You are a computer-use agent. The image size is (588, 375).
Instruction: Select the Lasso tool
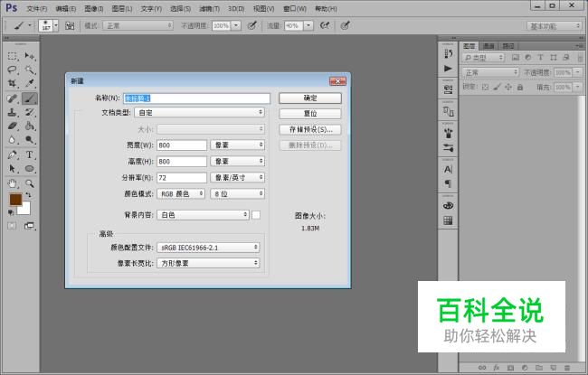(13, 70)
